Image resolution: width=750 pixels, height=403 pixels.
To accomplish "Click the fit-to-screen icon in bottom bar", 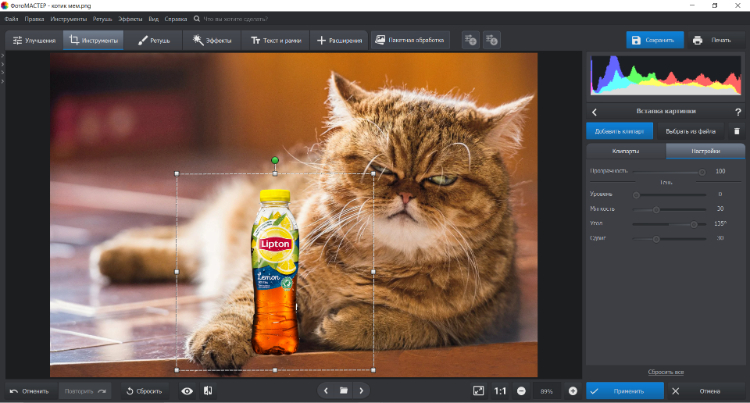I will [x=479, y=390].
